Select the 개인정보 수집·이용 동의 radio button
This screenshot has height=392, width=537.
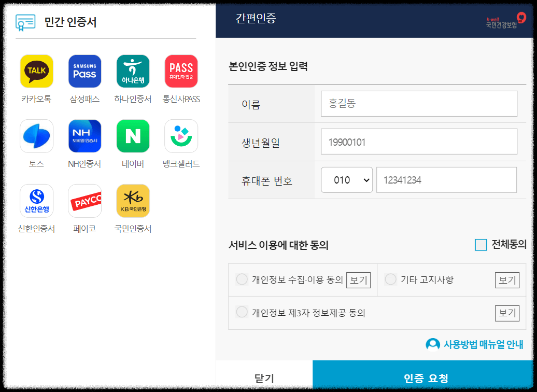click(x=242, y=279)
